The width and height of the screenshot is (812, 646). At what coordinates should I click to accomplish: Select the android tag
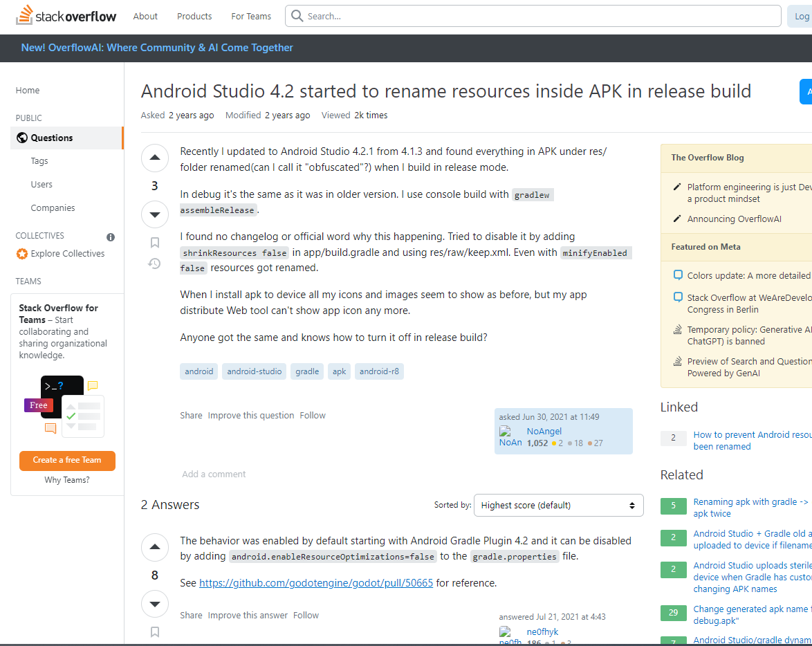(199, 371)
